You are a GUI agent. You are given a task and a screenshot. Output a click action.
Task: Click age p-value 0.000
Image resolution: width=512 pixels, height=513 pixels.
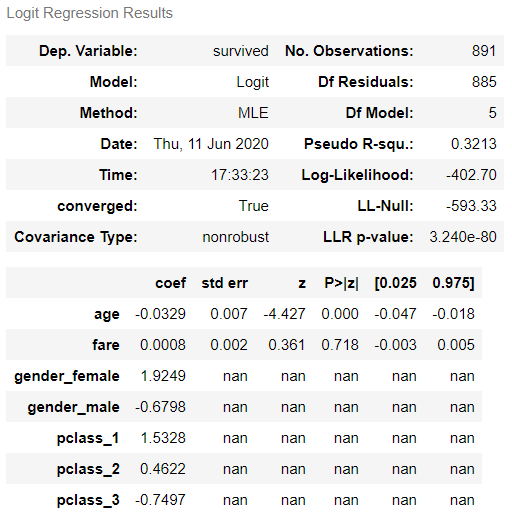(340, 314)
